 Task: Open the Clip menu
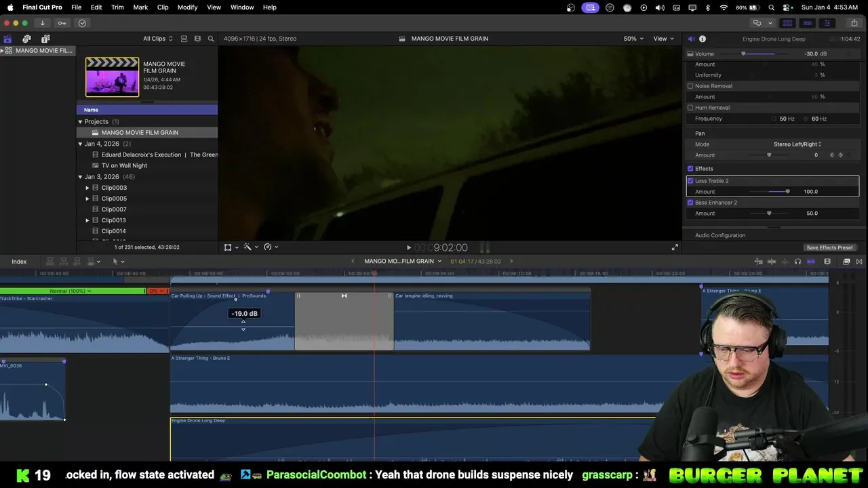pyautogui.click(x=163, y=7)
